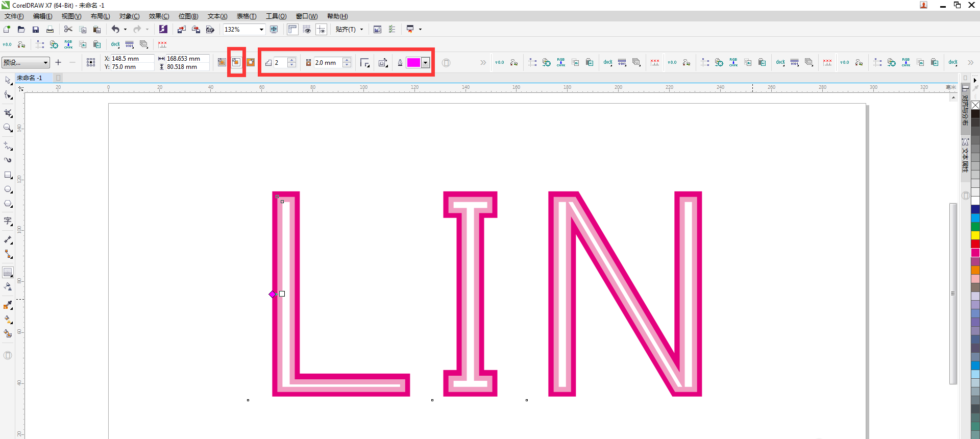
Task: Click the Save icon in toolbar
Action: 36,30
